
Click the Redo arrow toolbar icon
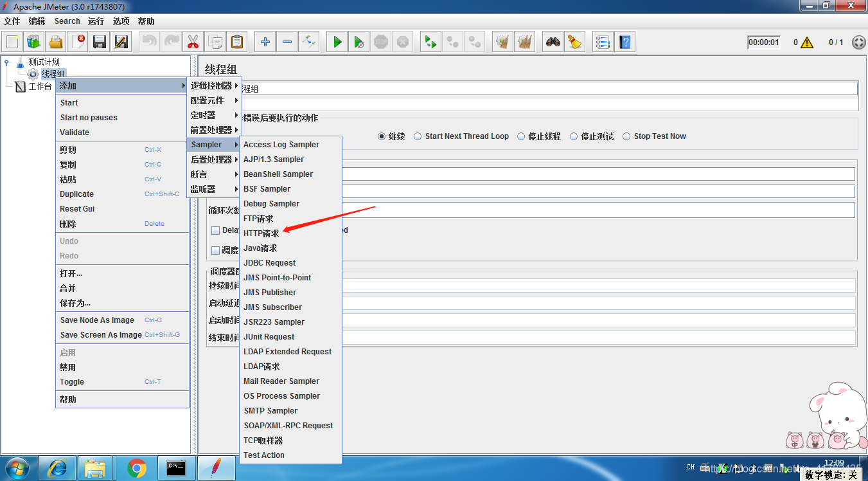click(x=172, y=42)
